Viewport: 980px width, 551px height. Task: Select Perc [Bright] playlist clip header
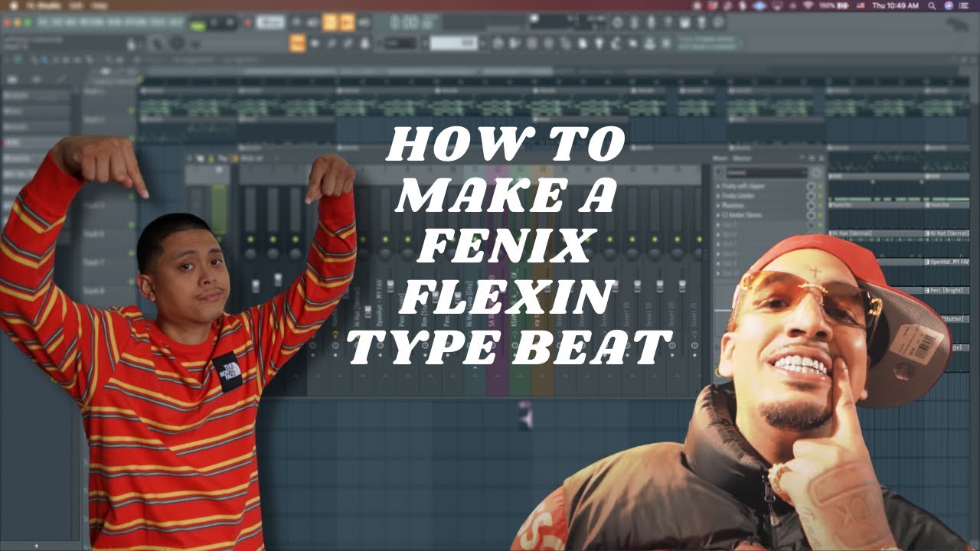[948, 291]
